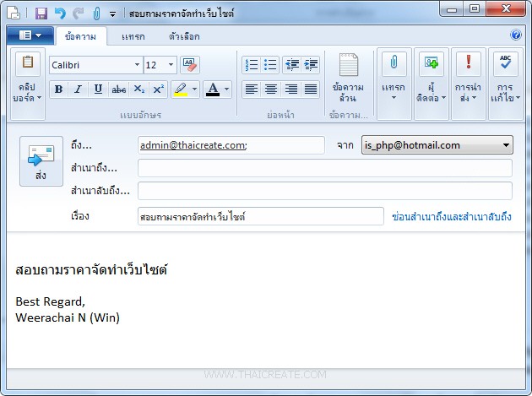Click the font color A button
Viewport: 532px width, 396px height.
[213, 90]
